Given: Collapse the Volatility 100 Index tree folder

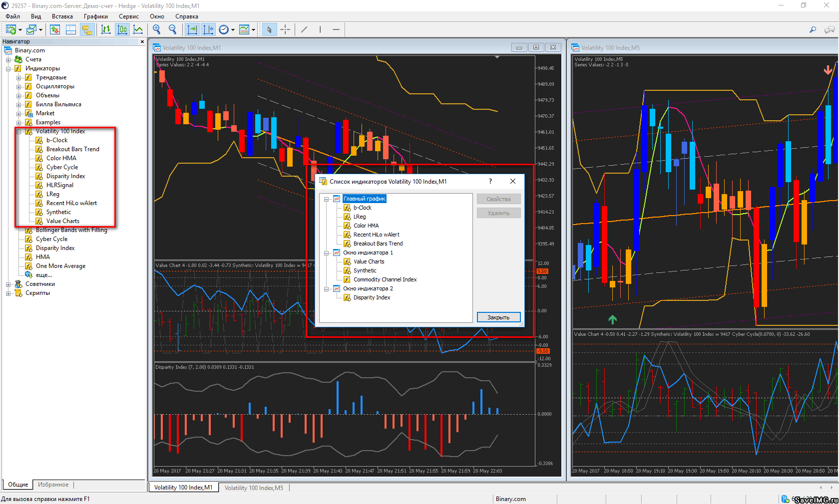Looking at the screenshot, I should point(19,131).
